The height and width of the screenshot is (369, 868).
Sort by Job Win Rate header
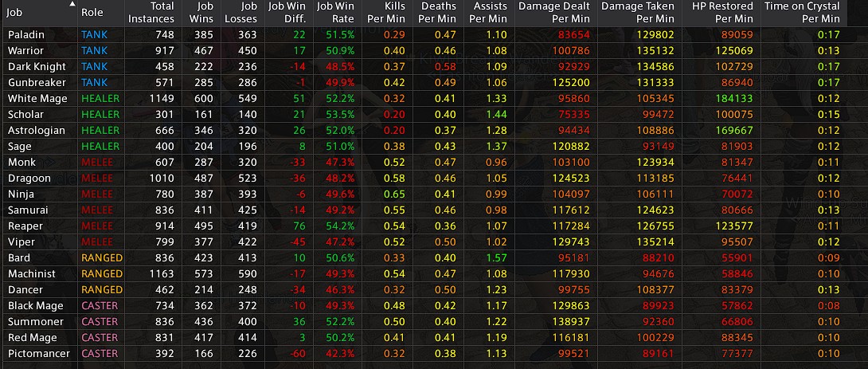point(336,12)
